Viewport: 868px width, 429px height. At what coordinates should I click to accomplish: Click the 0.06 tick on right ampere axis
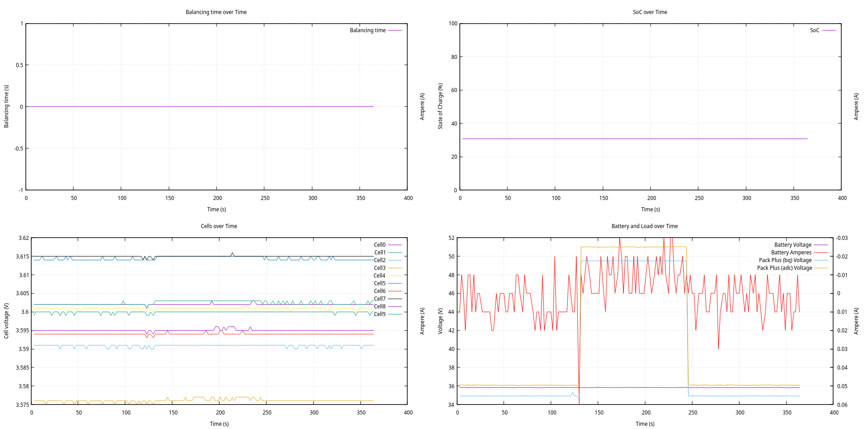842,405
